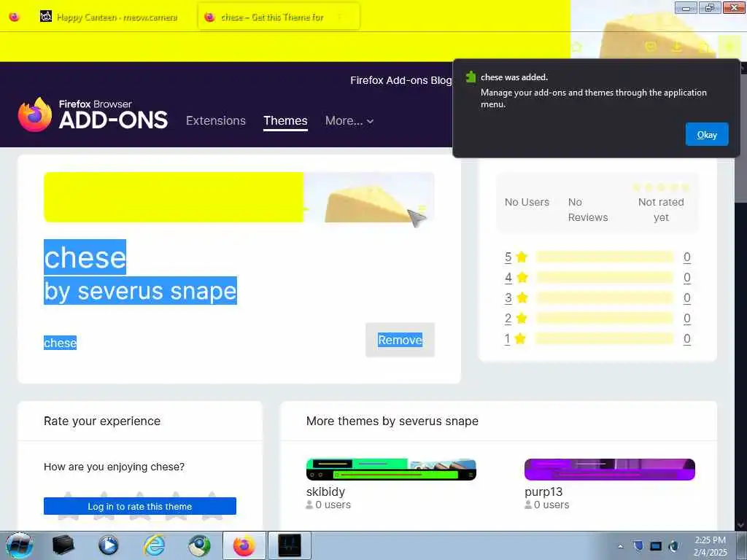Click the black box taskbar icon
Image resolution: width=747 pixels, height=560 pixels.
[x=63, y=545]
